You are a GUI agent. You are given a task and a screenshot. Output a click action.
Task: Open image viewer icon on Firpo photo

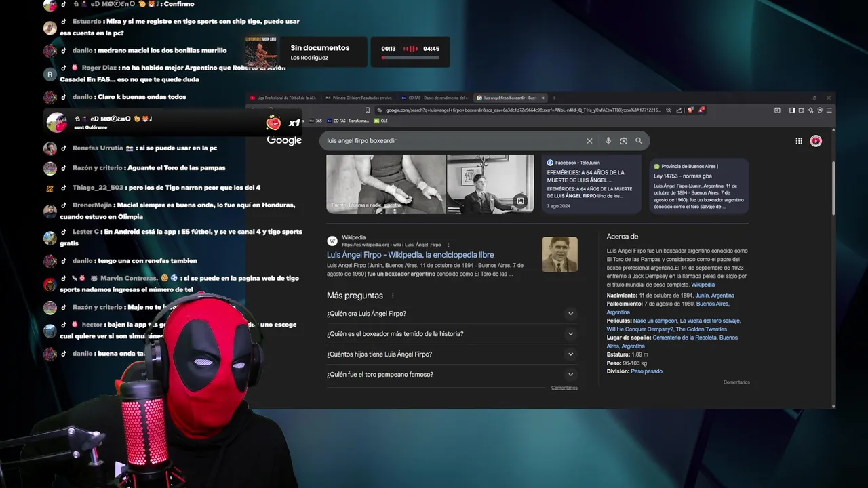click(520, 201)
